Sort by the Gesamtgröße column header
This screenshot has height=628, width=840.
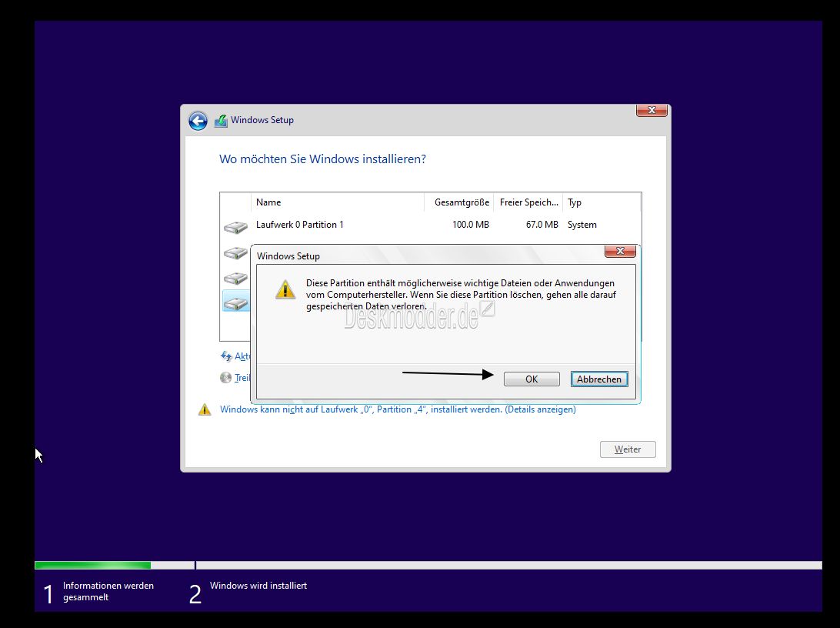459,202
